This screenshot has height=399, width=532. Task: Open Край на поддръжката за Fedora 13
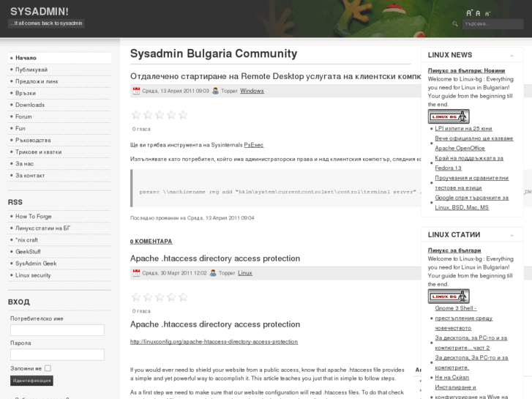tap(469, 163)
